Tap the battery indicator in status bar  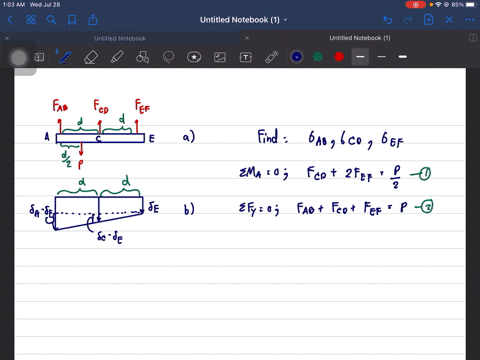(472, 5)
